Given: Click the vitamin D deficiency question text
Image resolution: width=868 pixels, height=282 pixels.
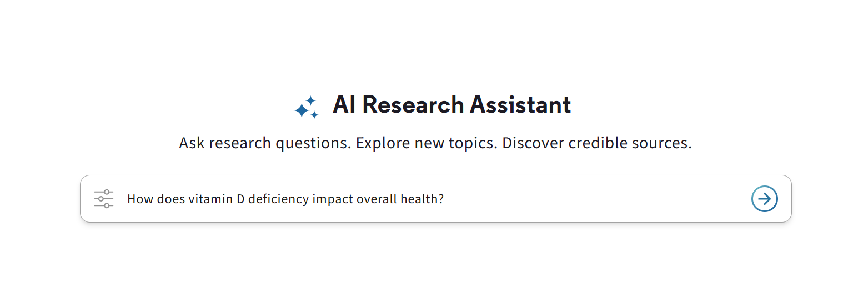Looking at the screenshot, I should pos(285,199).
